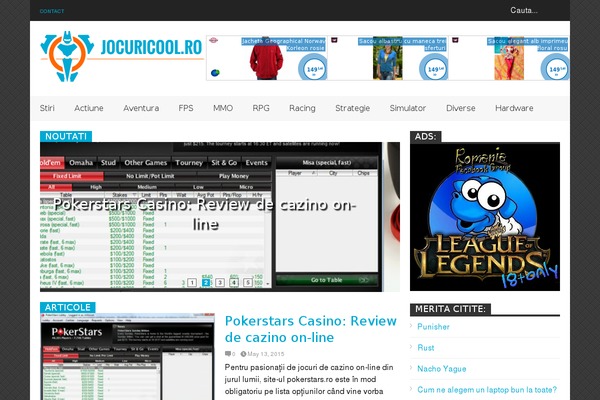Open the MMO category
Image resolution: width=600 pixels, height=400 pixels.
coord(223,108)
